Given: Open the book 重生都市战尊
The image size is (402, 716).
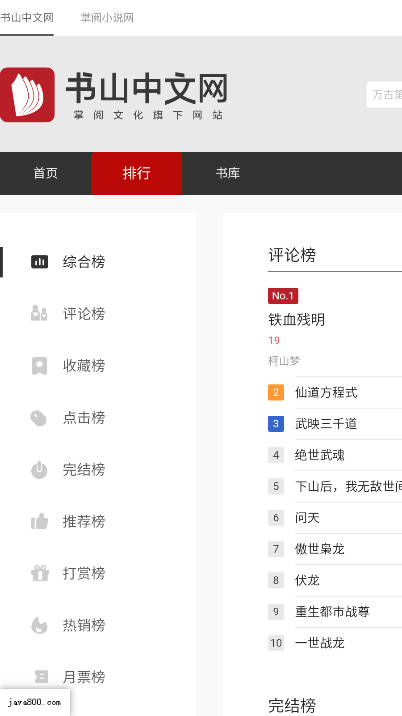Looking at the screenshot, I should pos(333,611).
